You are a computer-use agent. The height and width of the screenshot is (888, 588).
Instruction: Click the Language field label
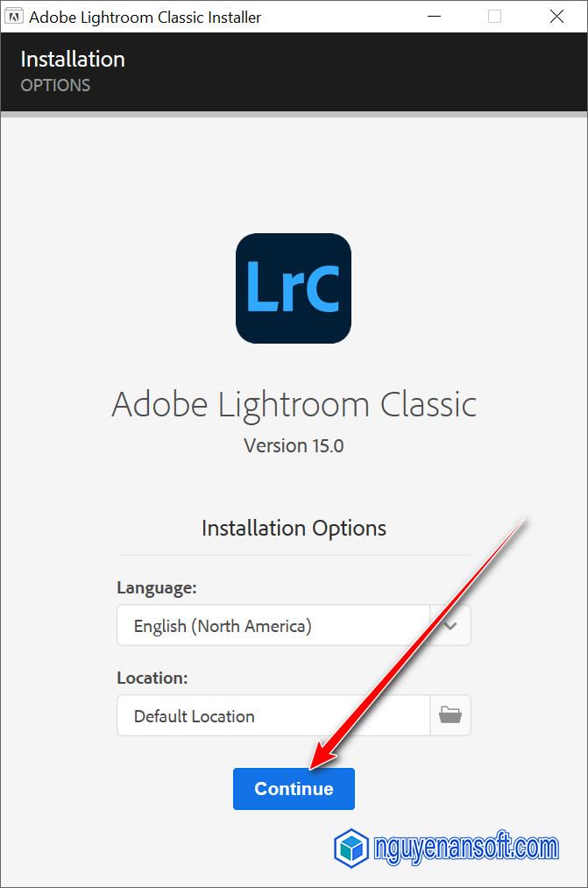pyautogui.click(x=157, y=587)
